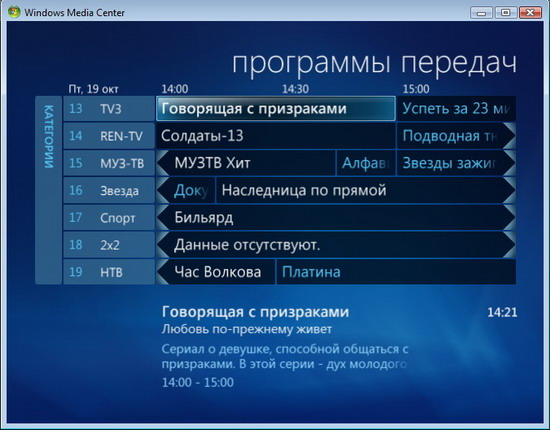
Task: Click the 14:00 - 15:00 time range
Action: 197,382
